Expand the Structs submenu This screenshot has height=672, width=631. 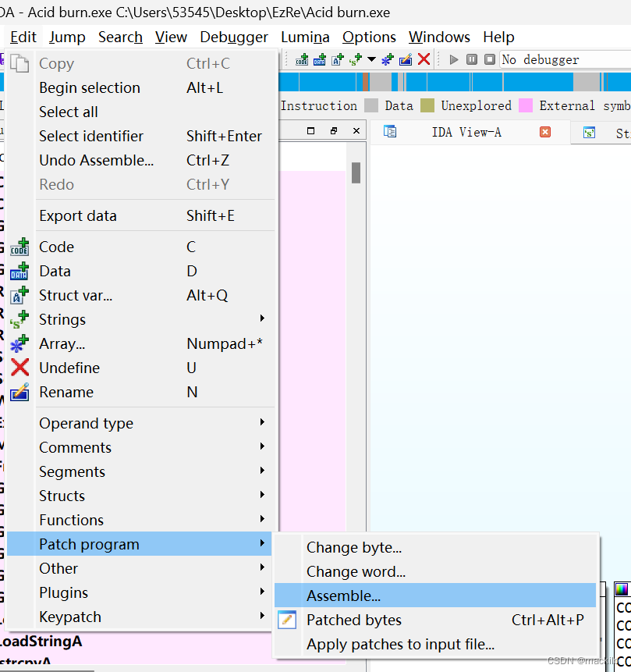140,496
